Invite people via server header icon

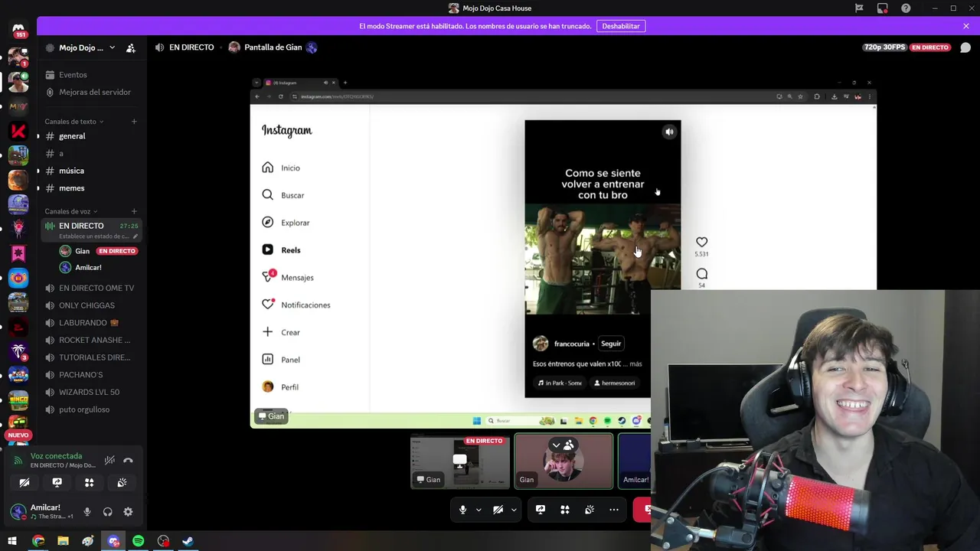[x=131, y=47]
